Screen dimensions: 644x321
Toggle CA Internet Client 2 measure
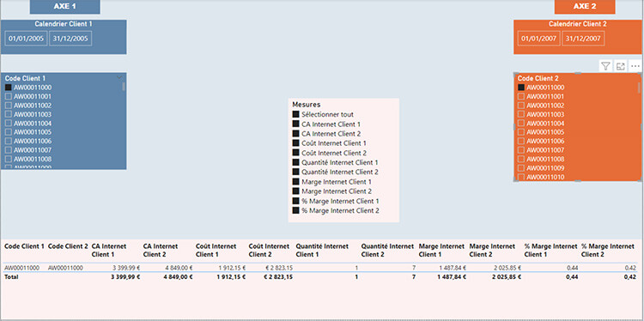click(295, 133)
